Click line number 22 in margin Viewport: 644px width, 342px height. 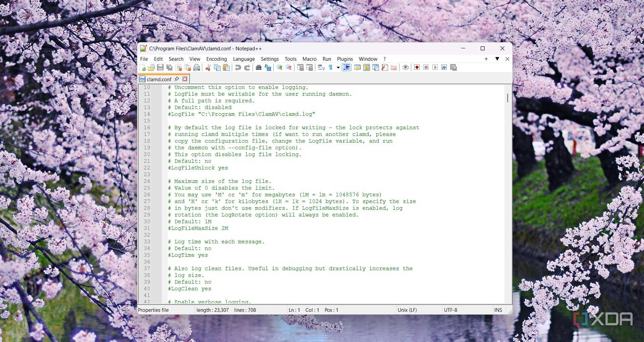[147, 168]
